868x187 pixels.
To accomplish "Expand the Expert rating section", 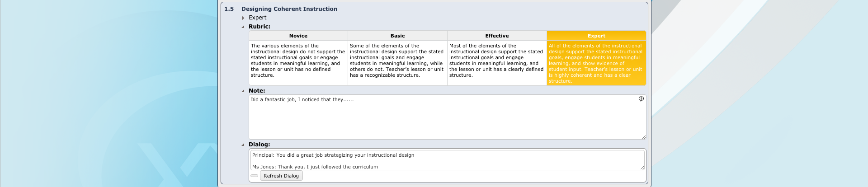I will [x=243, y=18].
